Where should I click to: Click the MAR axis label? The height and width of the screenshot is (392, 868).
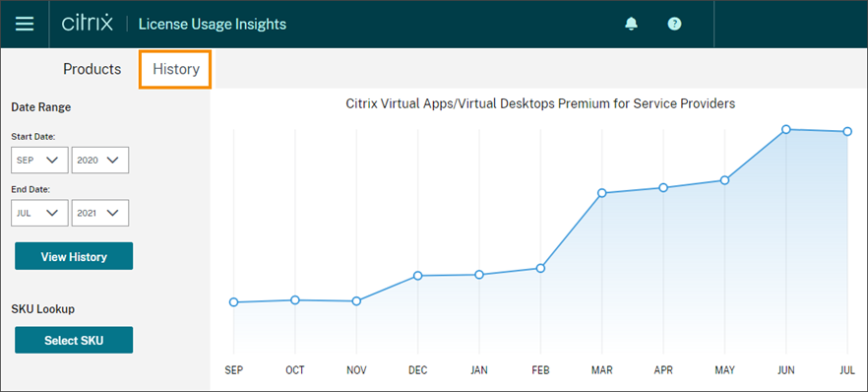[602, 370]
